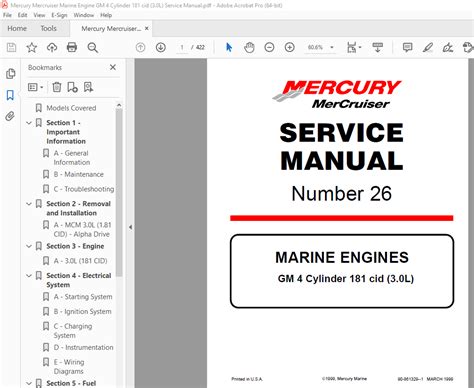Click the Print file icon

click(72, 47)
